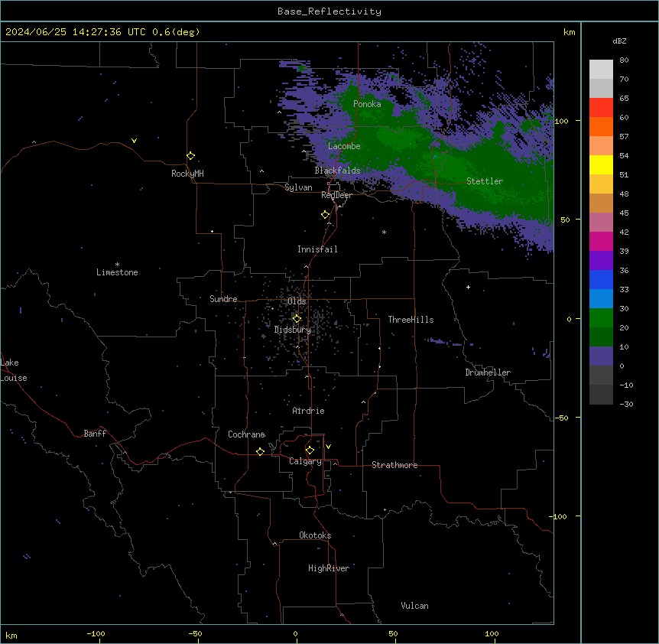Click the Drumheller town label
Screen dimensions: 659x644
488,372
